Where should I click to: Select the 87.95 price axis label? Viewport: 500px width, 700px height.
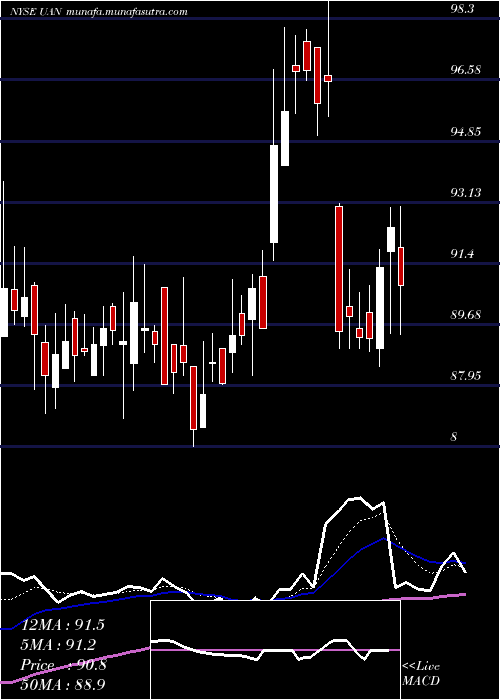466,375
